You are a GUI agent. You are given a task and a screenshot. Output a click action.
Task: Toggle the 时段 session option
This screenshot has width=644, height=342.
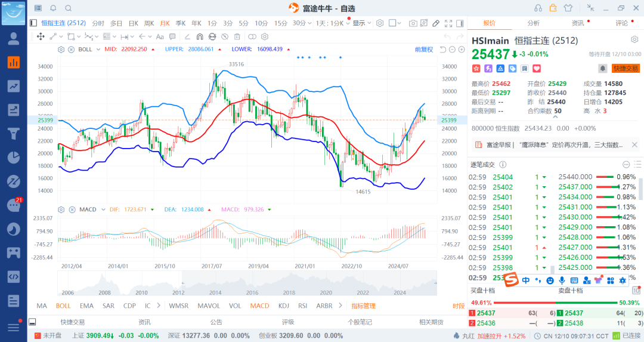click(458, 306)
